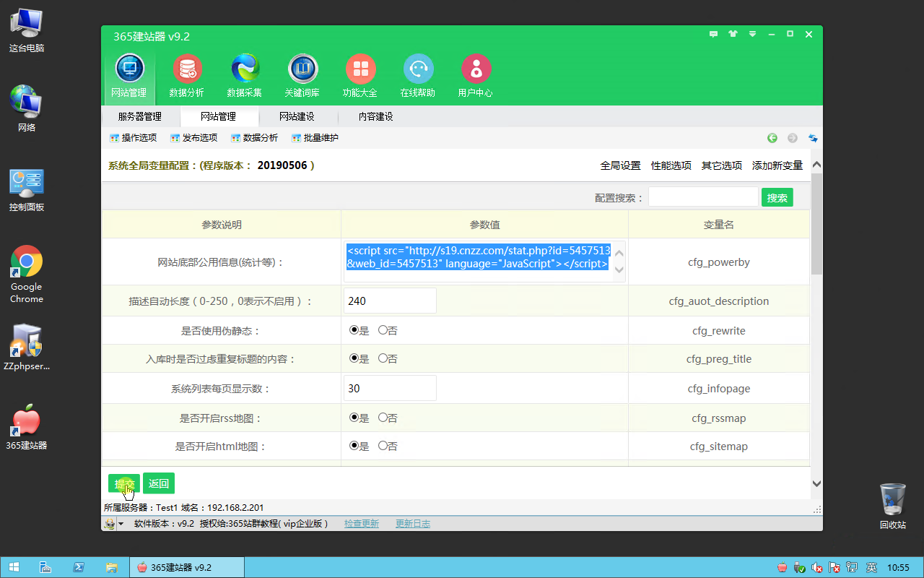Viewport: 924px width, 578px height.
Task: Open the 操作选项 dropdown
Action: [133, 138]
